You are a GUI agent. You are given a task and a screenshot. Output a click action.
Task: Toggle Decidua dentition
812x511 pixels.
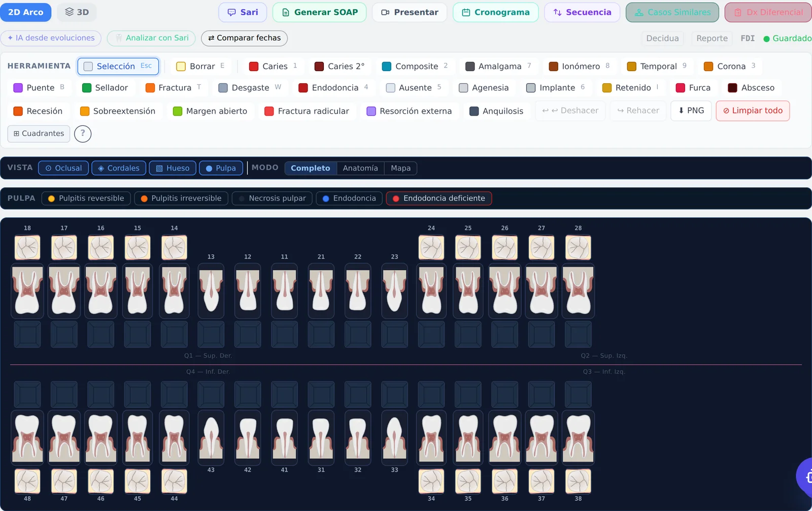click(662, 38)
